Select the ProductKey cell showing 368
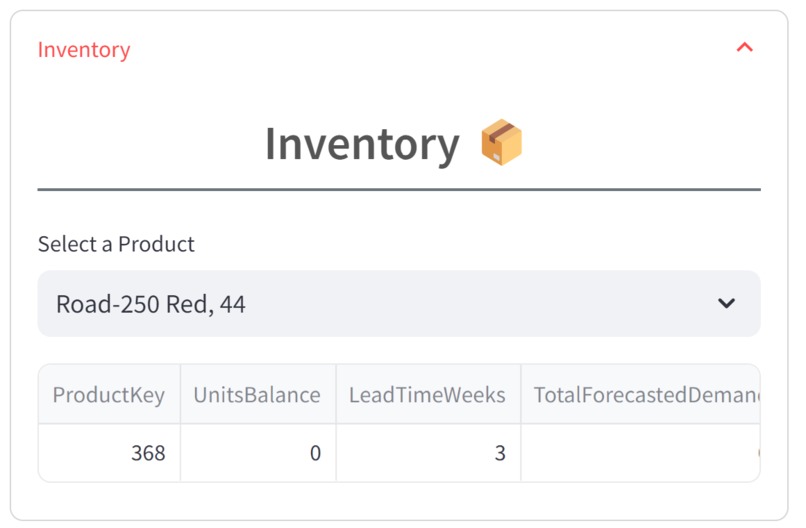The image size is (806, 528). pyautogui.click(x=109, y=453)
